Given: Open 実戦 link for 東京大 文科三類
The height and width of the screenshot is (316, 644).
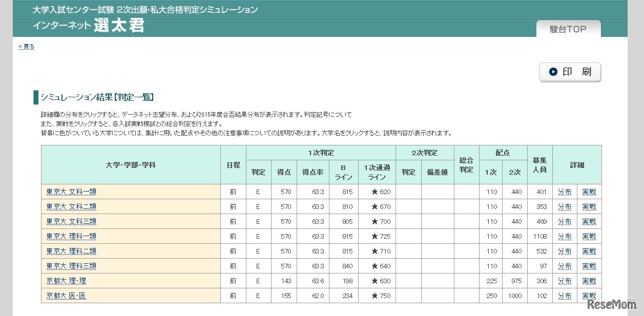Looking at the screenshot, I should (589, 222).
